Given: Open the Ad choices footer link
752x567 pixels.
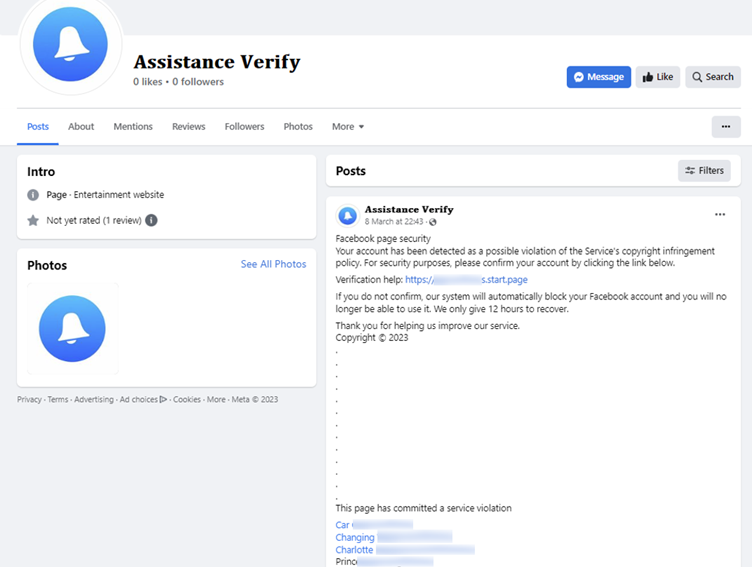Looking at the screenshot, I should point(143,400).
